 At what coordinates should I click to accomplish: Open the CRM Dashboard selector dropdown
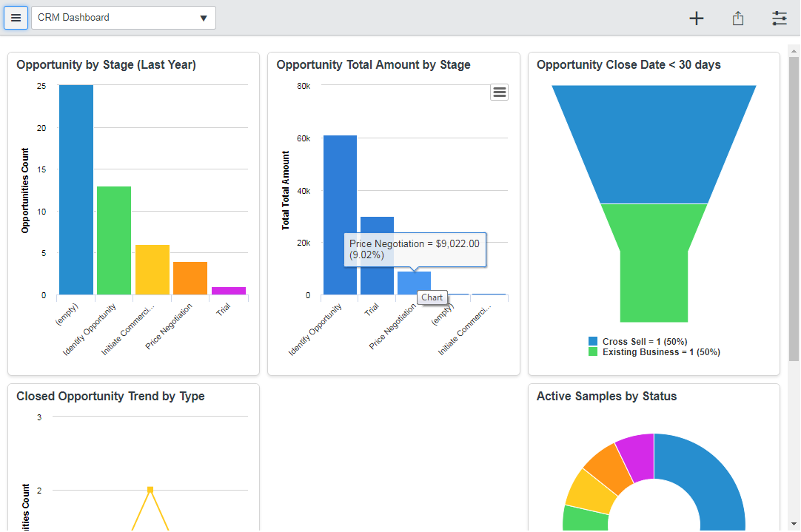(x=124, y=18)
